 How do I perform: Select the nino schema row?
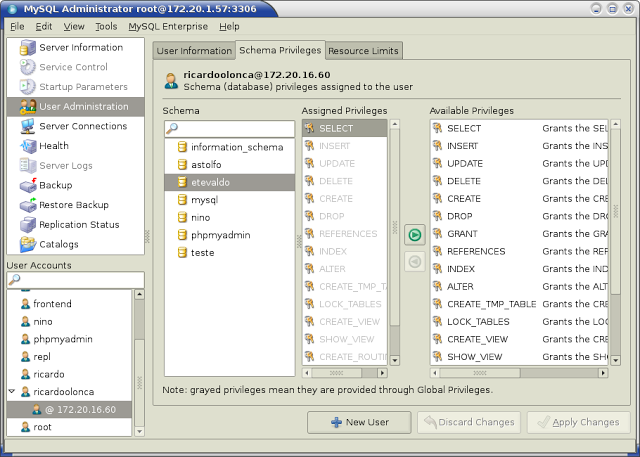point(229,217)
